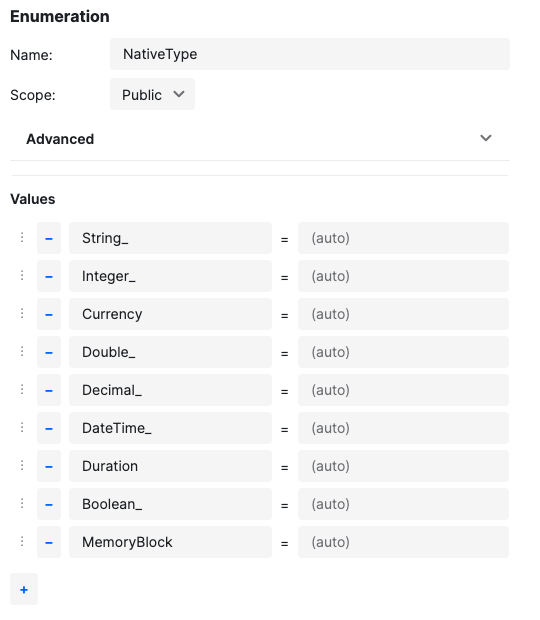Edit the DateTime_ value name field
This screenshot has width=540, height=620.
pyautogui.click(x=170, y=428)
